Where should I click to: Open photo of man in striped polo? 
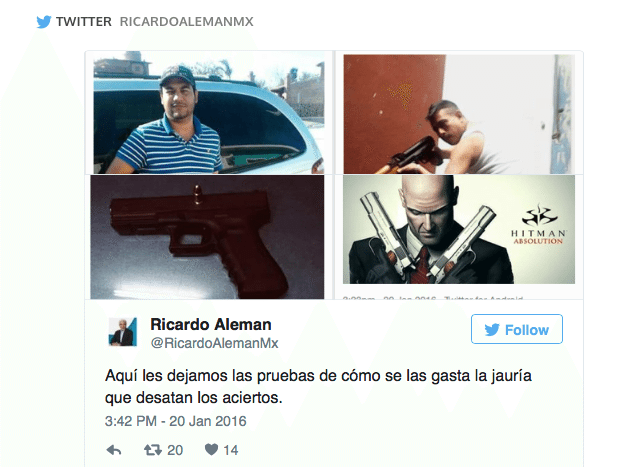(x=209, y=114)
